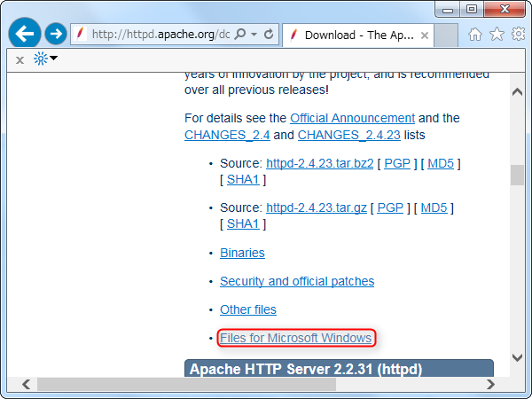Open the address bar dropdown arrow

pos(254,35)
